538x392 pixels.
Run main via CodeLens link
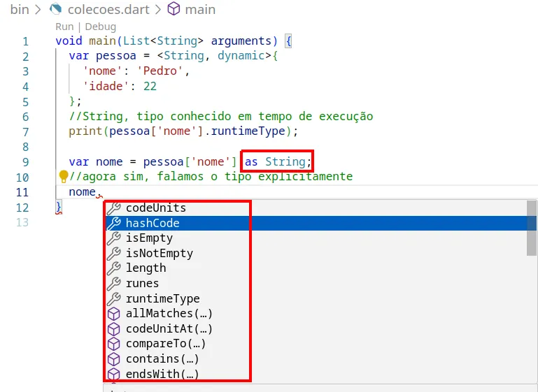64,27
